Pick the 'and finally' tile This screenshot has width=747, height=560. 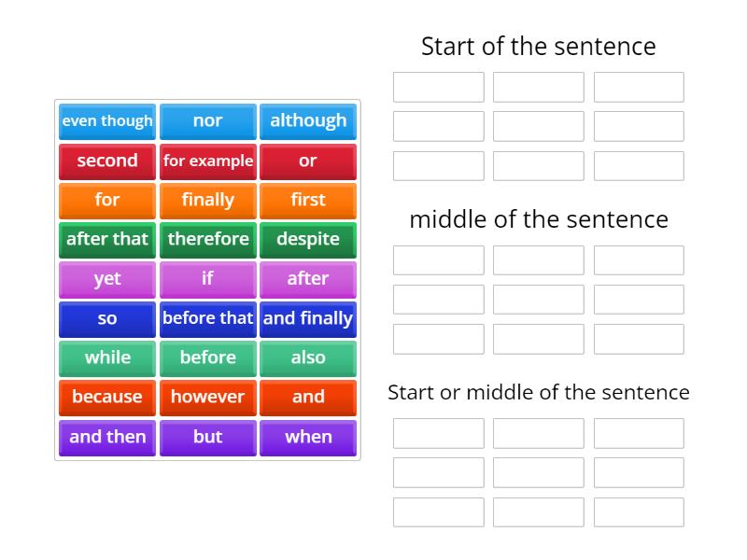pos(308,318)
